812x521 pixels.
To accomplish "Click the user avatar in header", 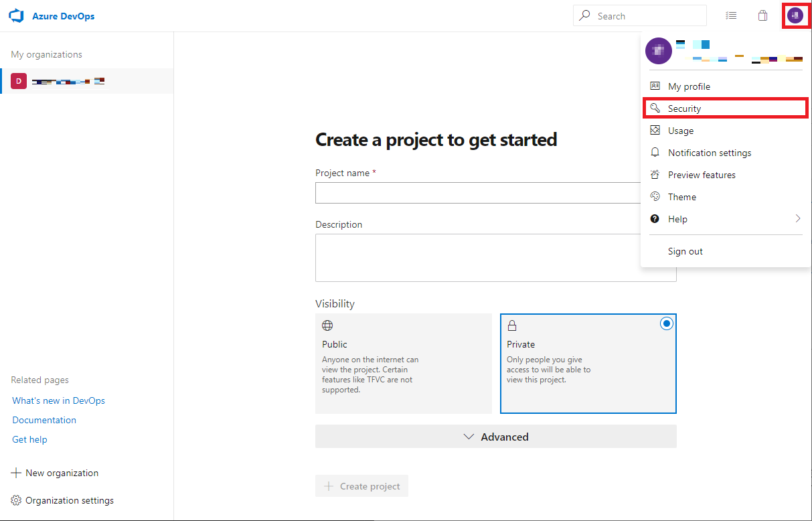I will [795, 15].
